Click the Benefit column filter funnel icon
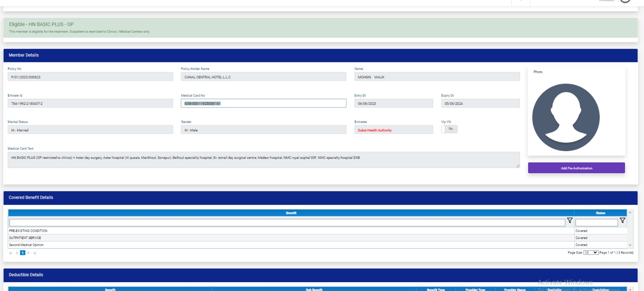644x291 pixels. point(570,220)
